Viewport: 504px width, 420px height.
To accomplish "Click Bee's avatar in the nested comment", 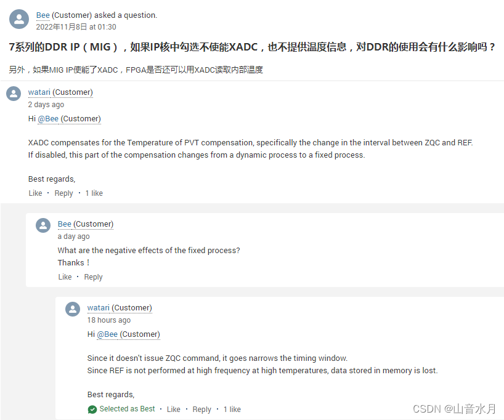I will coord(43,225).
